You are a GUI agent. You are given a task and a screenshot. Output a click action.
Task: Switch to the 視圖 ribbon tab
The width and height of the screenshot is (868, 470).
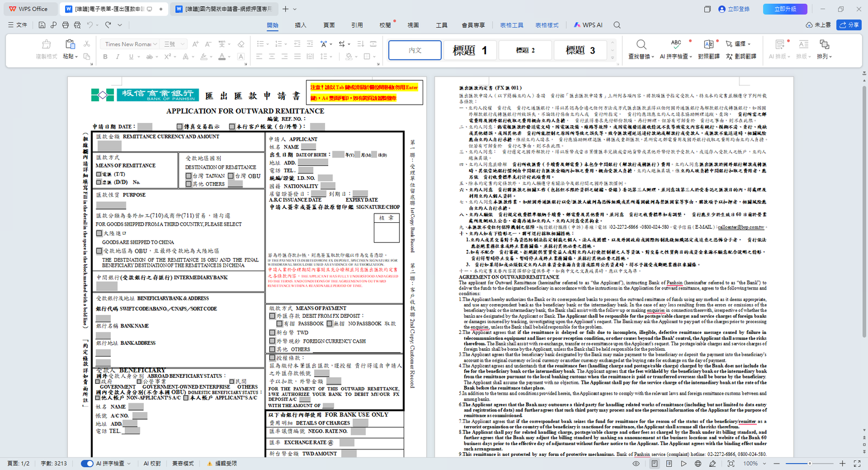coord(413,25)
